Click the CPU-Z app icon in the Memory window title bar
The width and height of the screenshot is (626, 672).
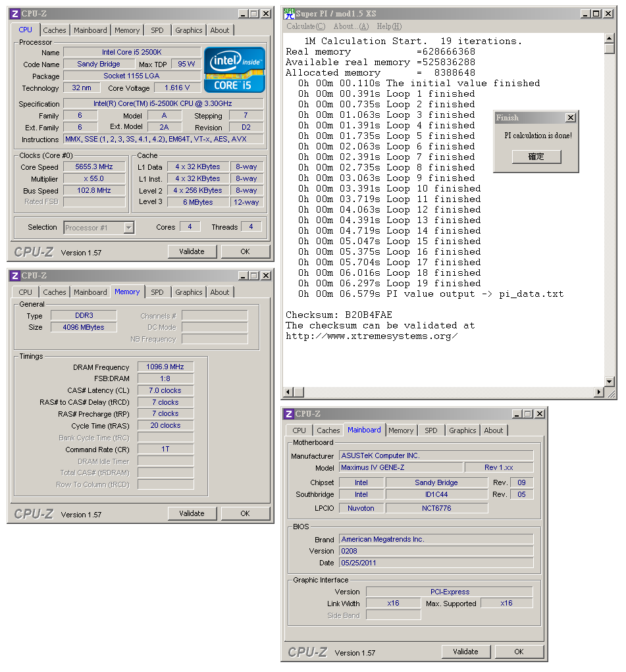coord(14,276)
